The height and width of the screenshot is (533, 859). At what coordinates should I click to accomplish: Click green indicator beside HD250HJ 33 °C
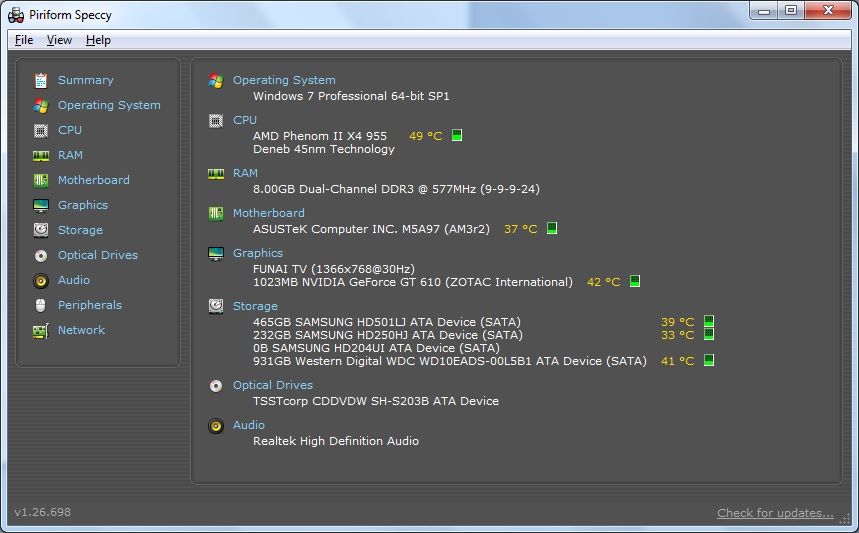pos(709,334)
